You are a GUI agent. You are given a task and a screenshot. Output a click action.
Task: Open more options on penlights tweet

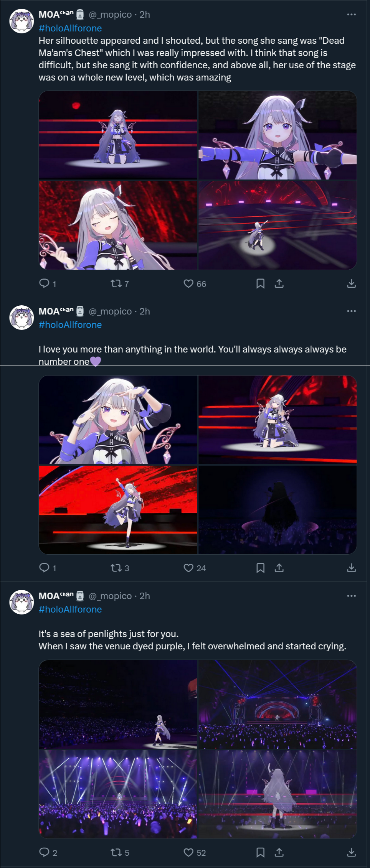coord(351,596)
